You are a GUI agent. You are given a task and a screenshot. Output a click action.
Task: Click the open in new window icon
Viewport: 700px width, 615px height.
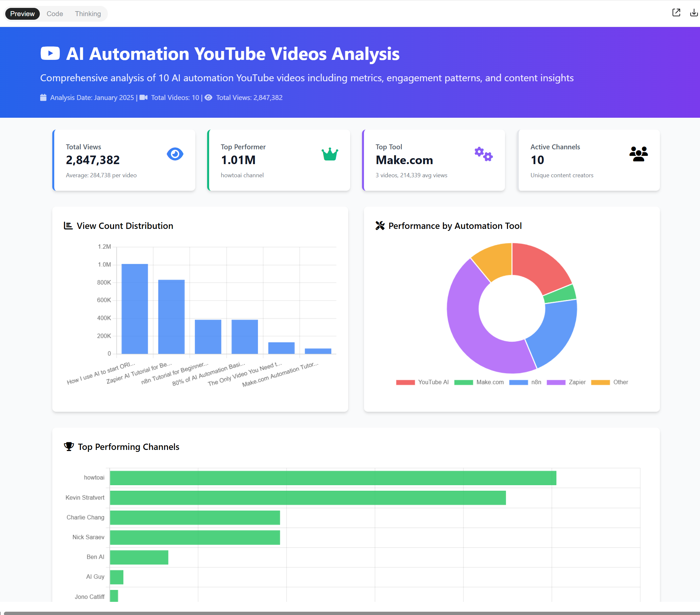676,13
